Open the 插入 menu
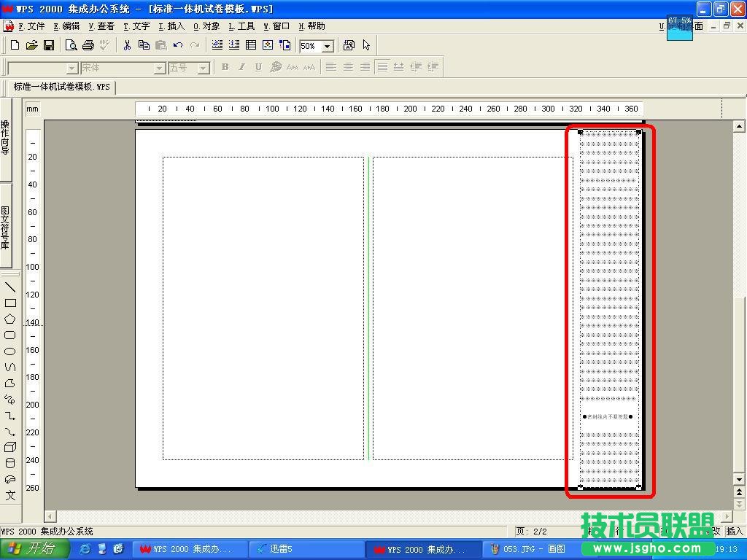747x560 pixels. coord(172,26)
